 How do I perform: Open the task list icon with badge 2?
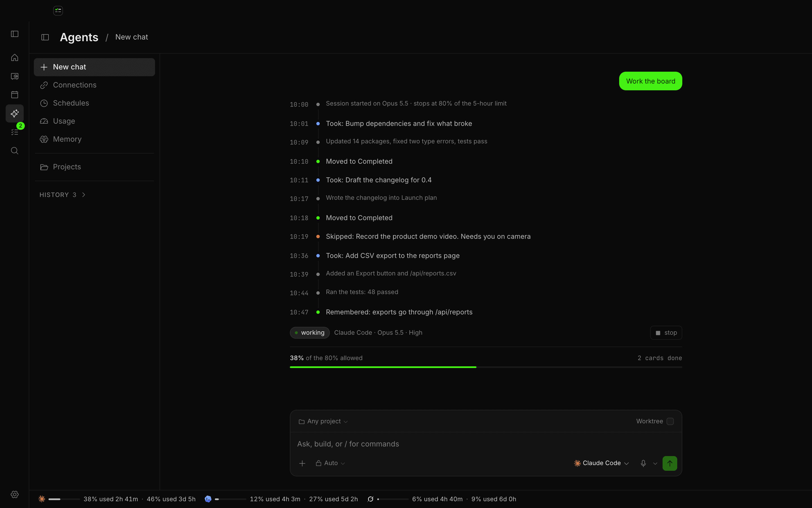(14, 132)
